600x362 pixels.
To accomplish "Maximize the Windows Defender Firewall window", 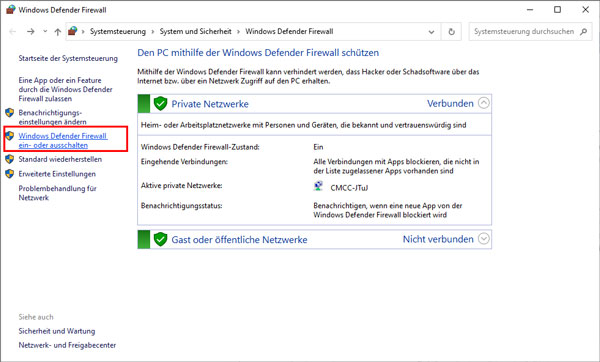I will pyautogui.click(x=558, y=10).
